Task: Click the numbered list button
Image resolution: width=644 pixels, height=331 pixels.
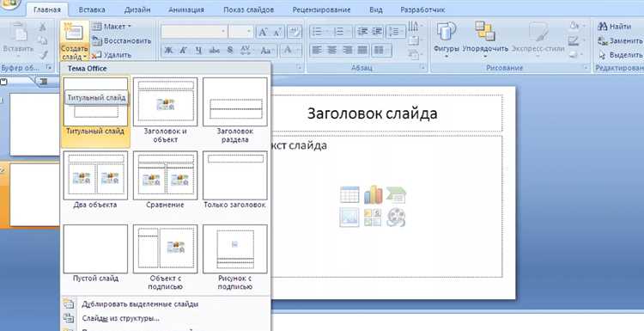Action: click(342, 32)
